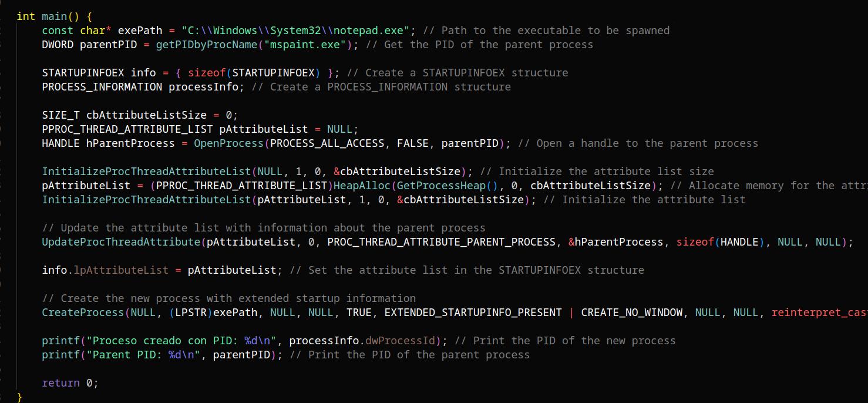This screenshot has width=868, height=403.
Task: Click the HeapAlloc function call
Action: click(362, 185)
